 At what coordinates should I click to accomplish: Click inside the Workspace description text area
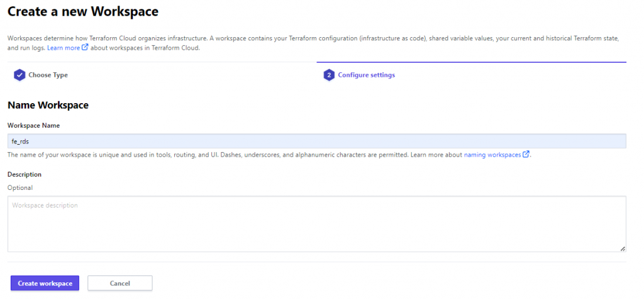tap(317, 224)
